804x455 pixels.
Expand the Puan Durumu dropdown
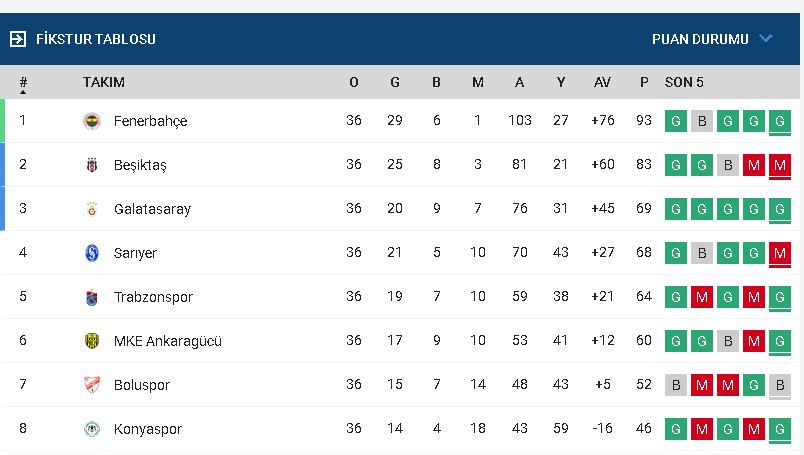click(700, 39)
